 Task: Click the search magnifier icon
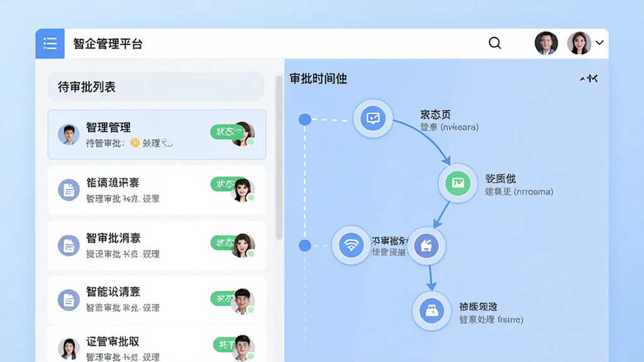point(495,43)
